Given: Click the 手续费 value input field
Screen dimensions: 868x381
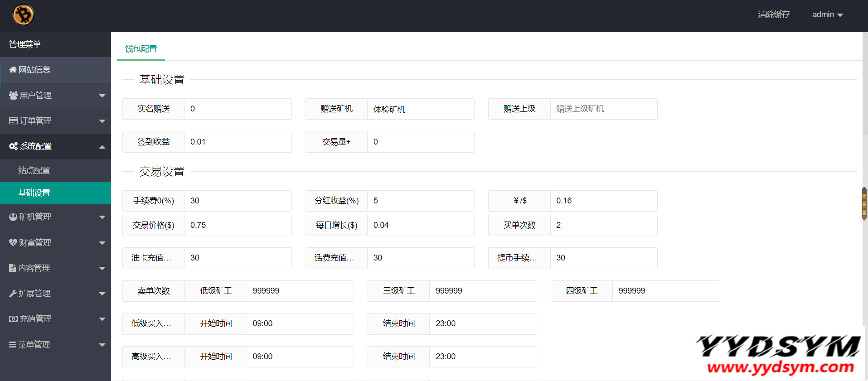Looking at the screenshot, I should tap(238, 201).
